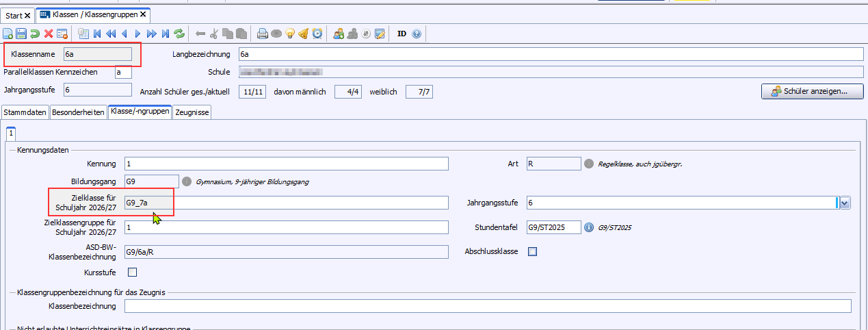868x330 pixels.
Task: Open the Besonderheiten tab
Action: coord(78,112)
